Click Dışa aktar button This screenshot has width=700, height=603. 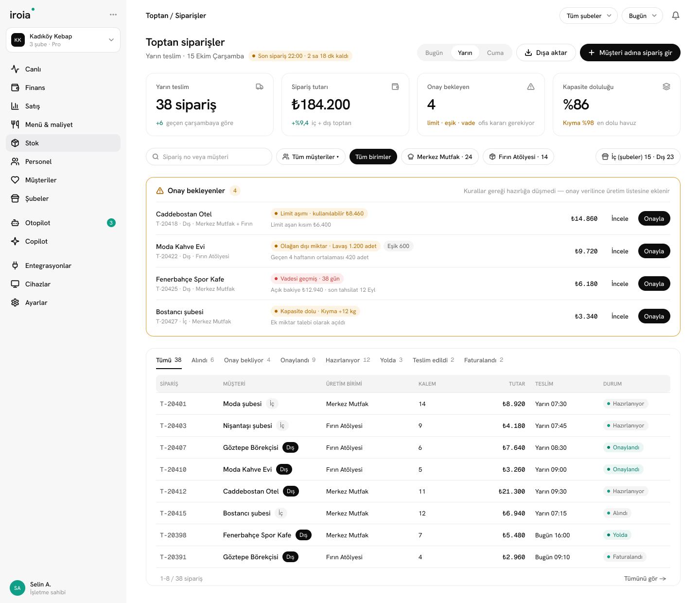(x=546, y=53)
